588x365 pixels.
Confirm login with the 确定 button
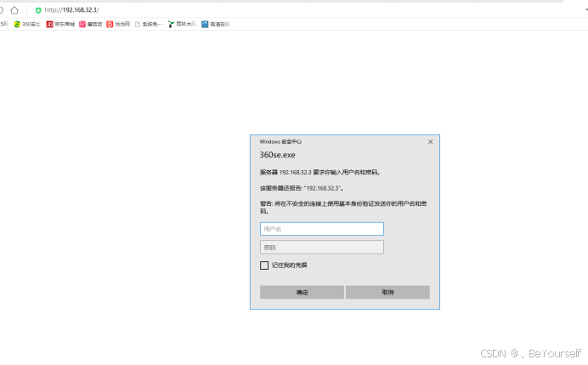(302, 292)
